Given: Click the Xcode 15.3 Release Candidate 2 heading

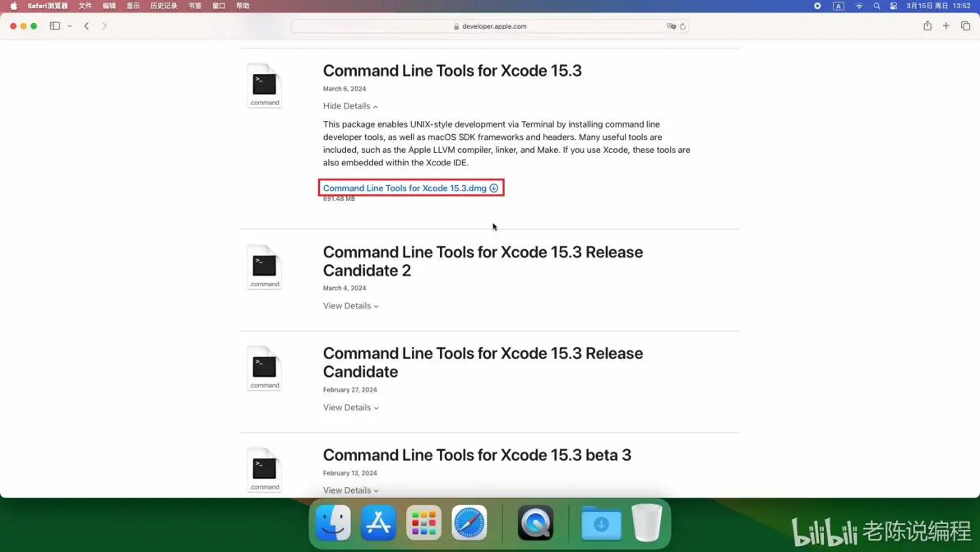Looking at the screenshot, I should 483,262.
